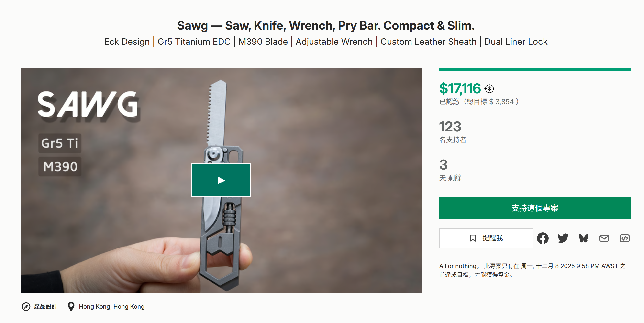This screenshot has width=644, height=323.
Task: Click the location pin icon
Action: click(x=71, y=306)
